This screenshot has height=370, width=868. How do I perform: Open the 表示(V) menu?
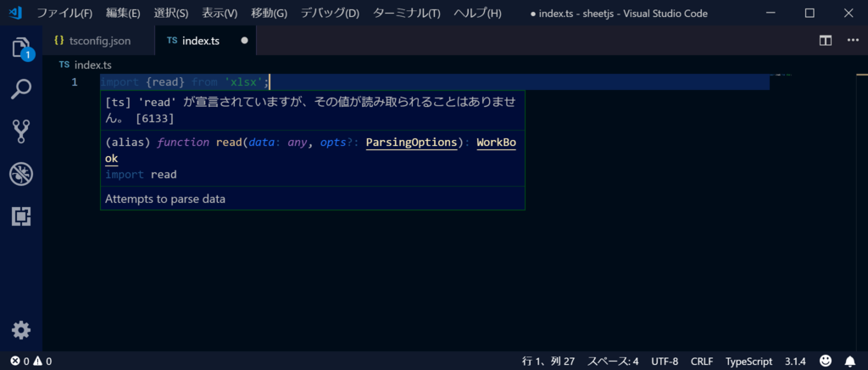click(220, 14)
